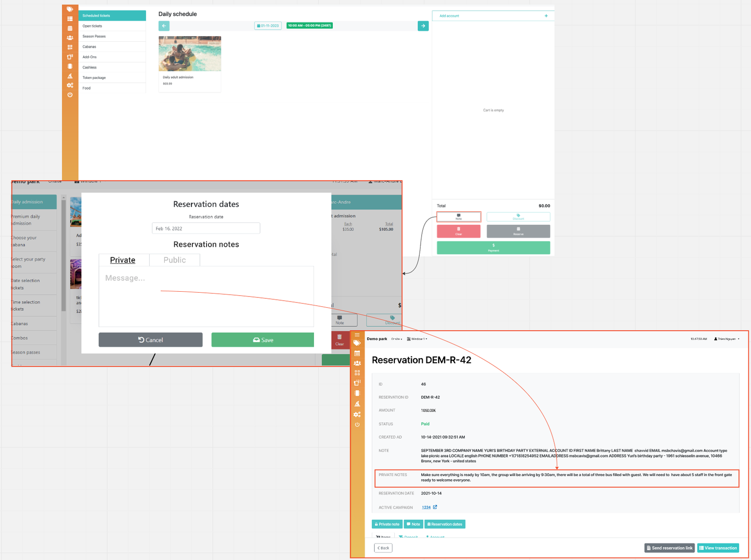This screenshot has width=751, height=560.
Task: Switch to the Public notes tab
Action: point(175,260)
